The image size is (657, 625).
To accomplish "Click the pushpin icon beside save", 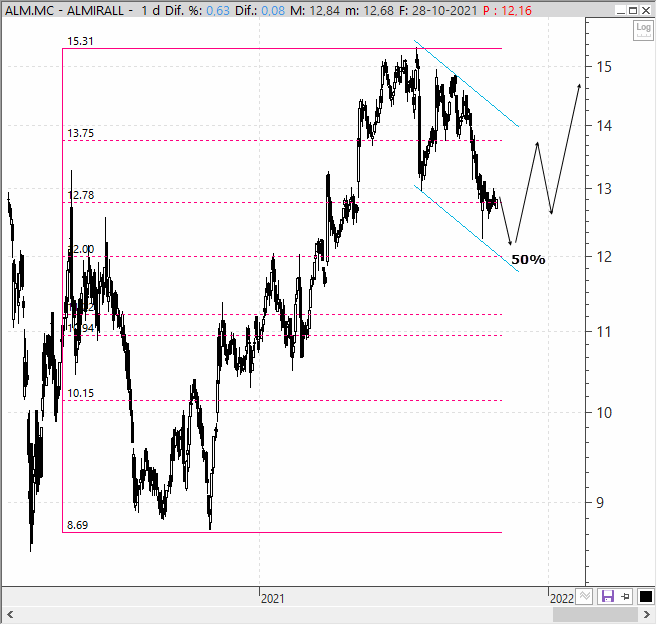I will click(625, 596).
